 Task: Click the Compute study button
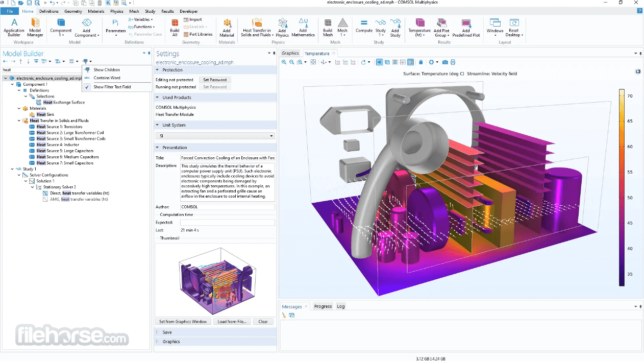[364, 26]
